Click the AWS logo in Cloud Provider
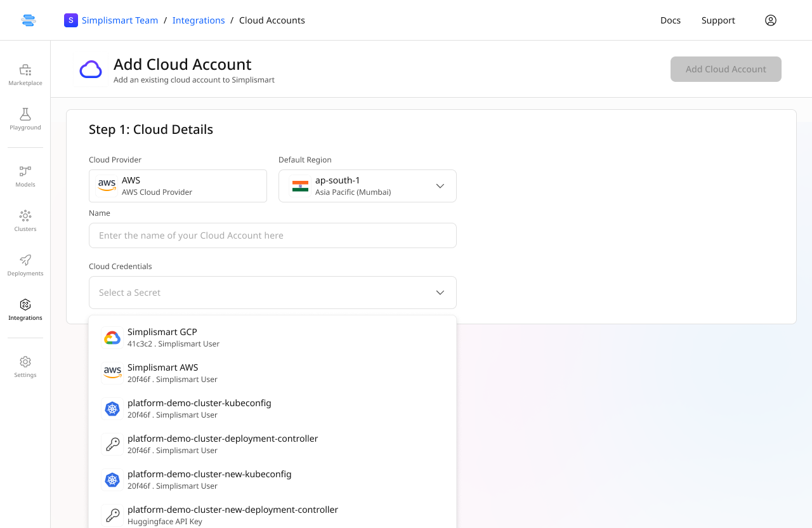Image resolution: width=812 pixels, height=528 pixels. click(107, 185)
